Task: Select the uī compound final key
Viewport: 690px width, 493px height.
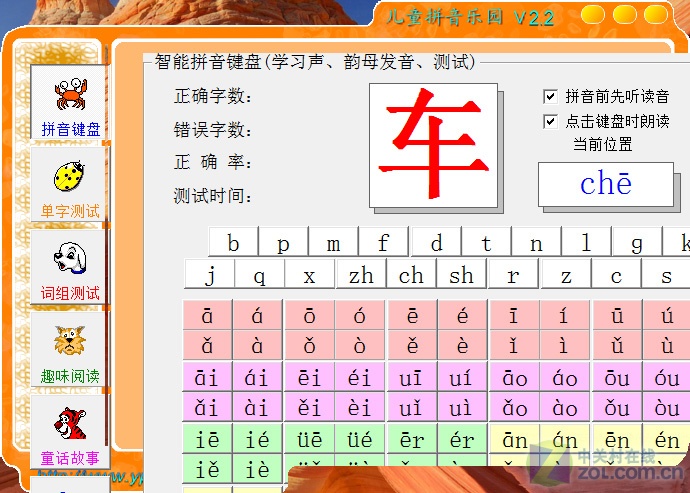Action: tap(412, 377)
